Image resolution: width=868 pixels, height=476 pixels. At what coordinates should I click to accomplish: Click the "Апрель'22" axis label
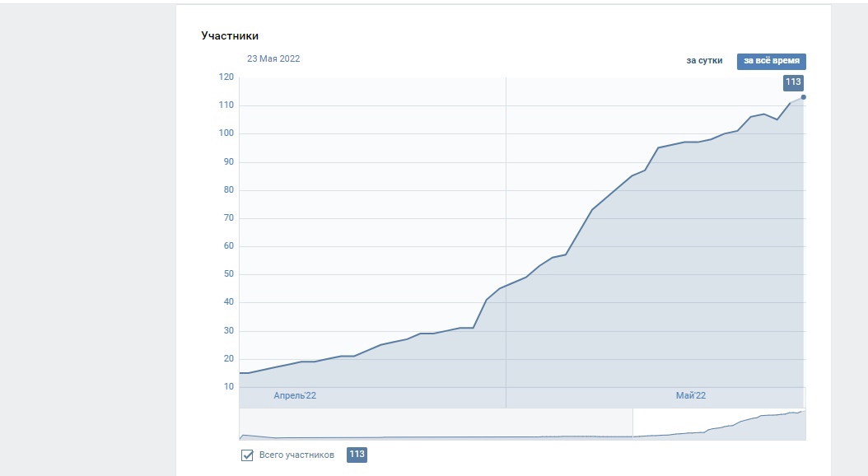pos(295,396)
